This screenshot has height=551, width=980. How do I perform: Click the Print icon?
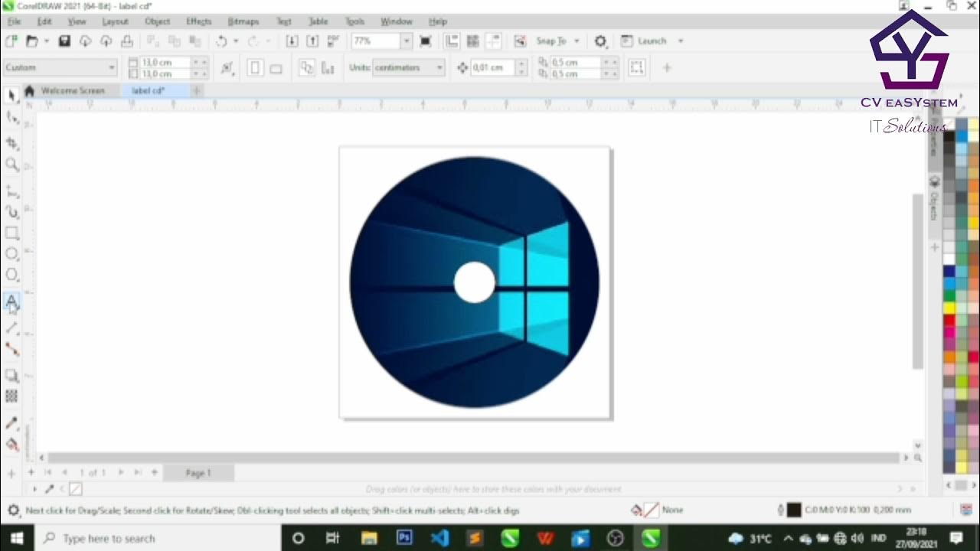[127, 41]
